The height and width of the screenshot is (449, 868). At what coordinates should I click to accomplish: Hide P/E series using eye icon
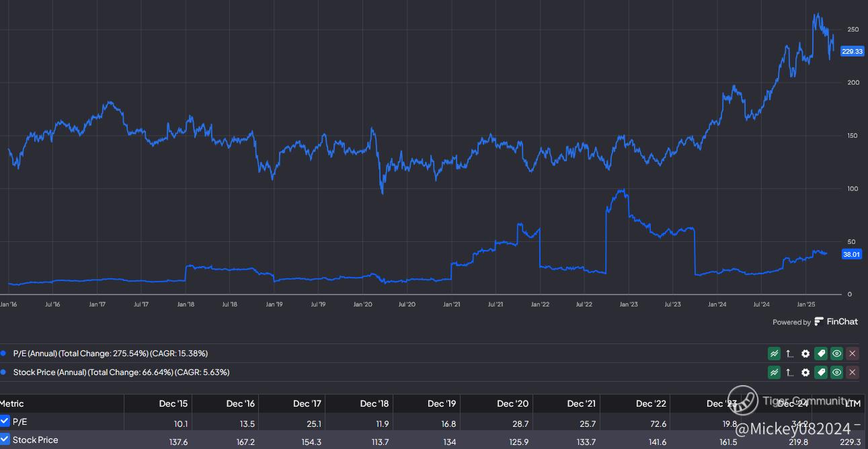836,354
